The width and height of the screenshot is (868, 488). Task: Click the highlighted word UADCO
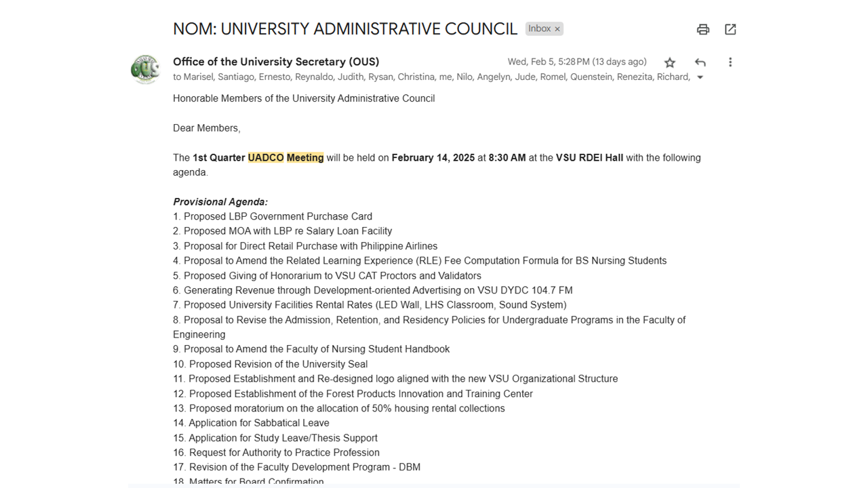click(x=266, y=158)
